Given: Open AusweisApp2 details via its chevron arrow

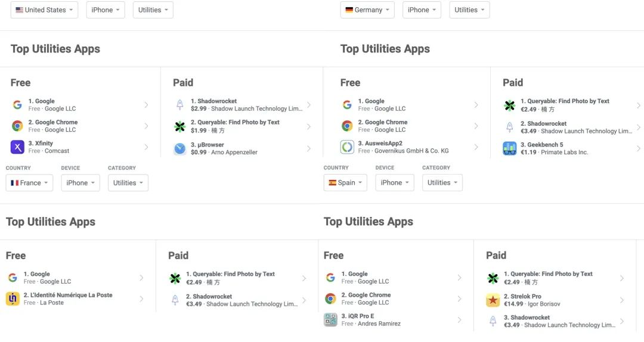Looking at the screenshot, I should coord(476,147).
